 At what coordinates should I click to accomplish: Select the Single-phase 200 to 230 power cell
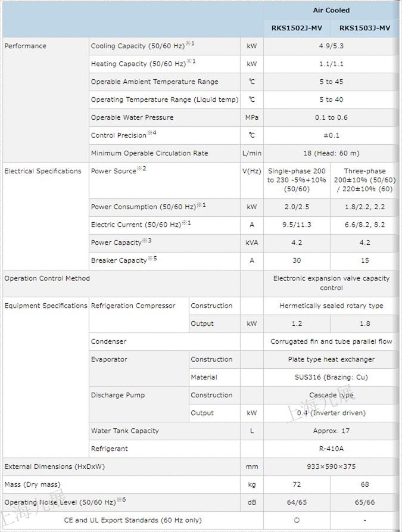point(297,179)
